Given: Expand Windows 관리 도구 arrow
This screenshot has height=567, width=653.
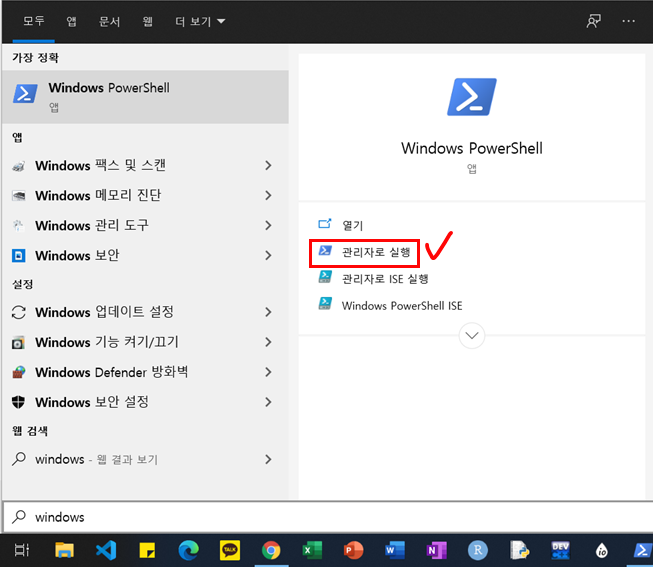Looking at the screenshot, I should pos(269,226).
